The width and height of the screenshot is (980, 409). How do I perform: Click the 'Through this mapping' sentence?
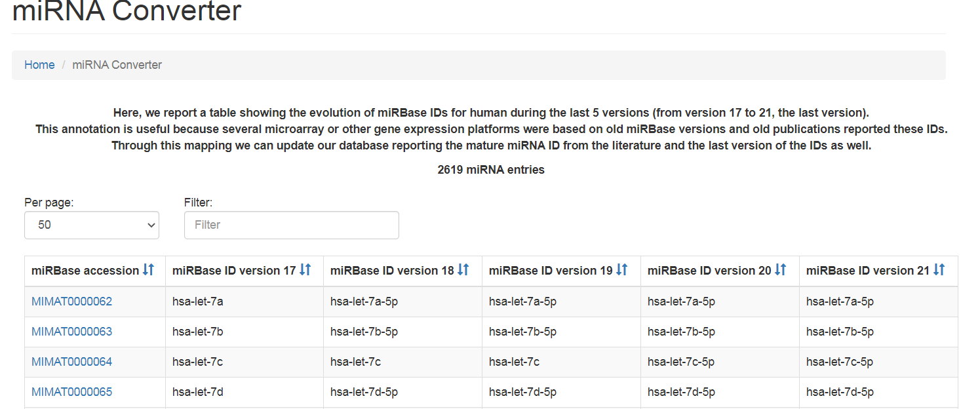coord(491,146)
